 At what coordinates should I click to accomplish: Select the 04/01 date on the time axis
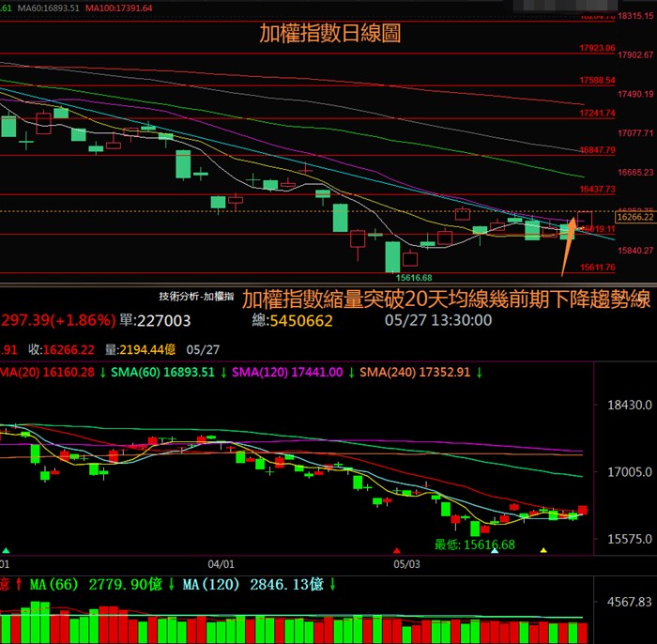pos(220,565)
